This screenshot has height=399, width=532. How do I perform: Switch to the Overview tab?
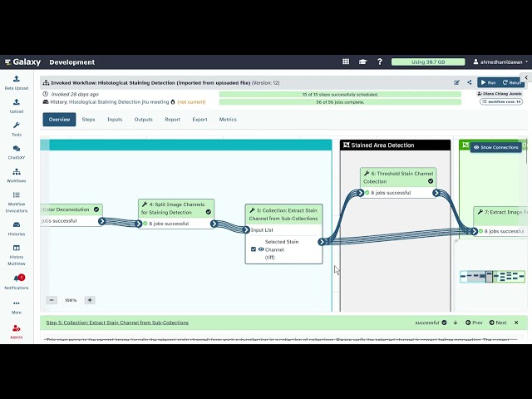[59, 120]
